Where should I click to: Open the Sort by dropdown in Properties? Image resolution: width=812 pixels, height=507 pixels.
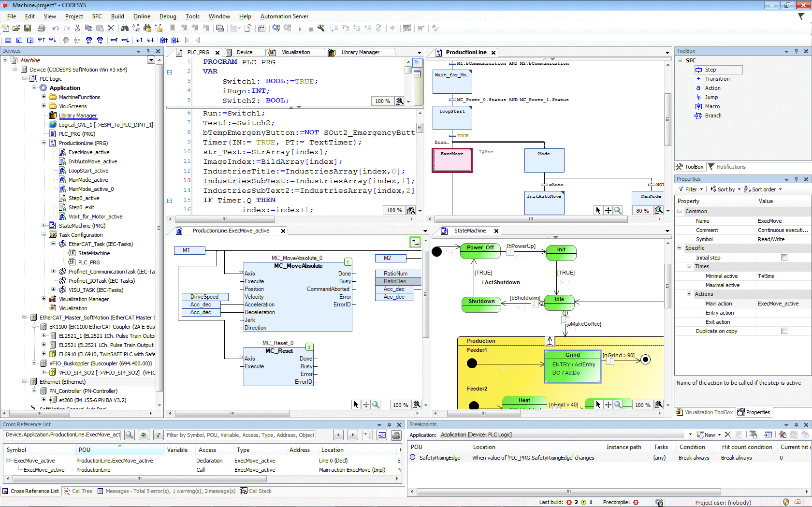point(725,189)
